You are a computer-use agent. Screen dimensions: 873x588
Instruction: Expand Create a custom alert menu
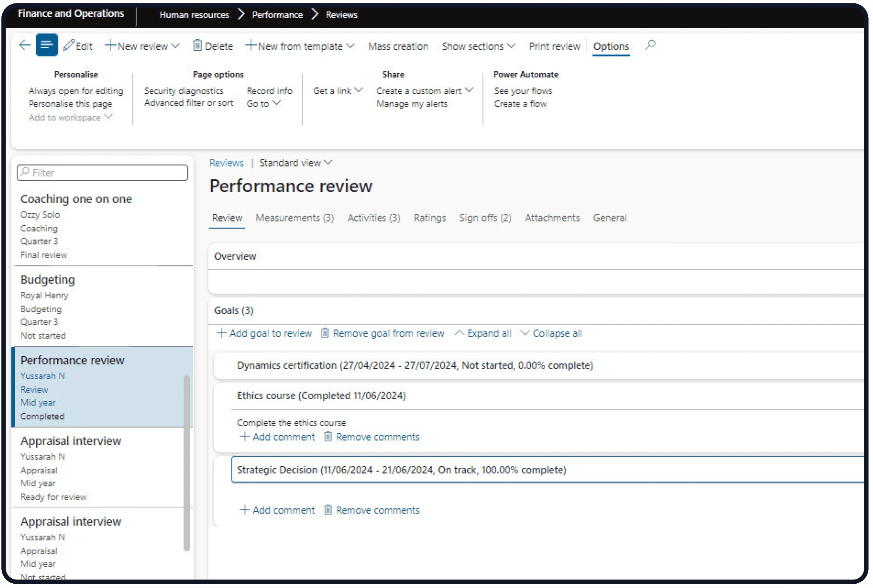[x=425, y=91]
